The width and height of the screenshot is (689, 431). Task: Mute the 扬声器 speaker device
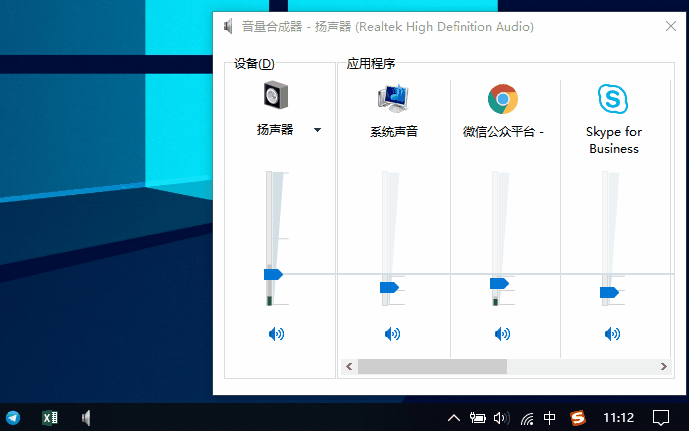(276, 334)
